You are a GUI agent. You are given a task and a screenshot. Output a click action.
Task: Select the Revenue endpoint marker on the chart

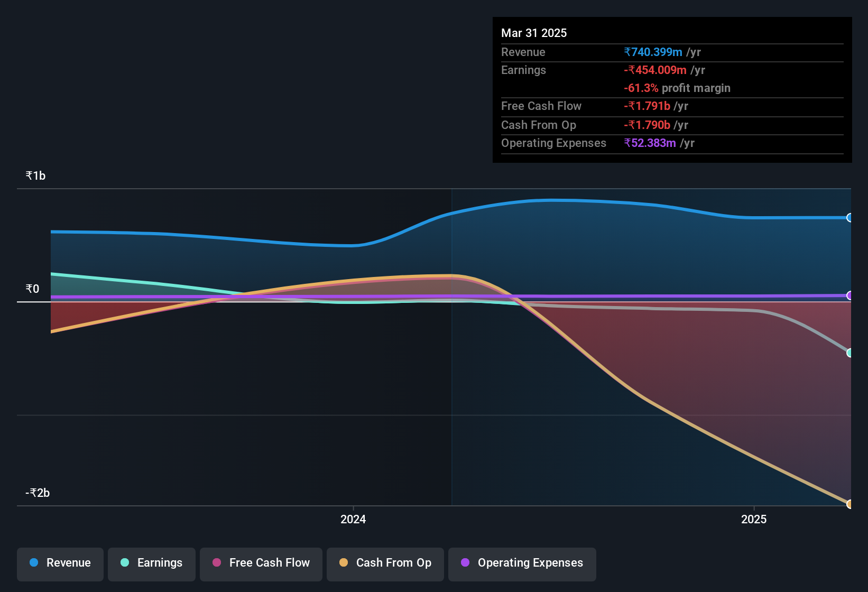pos(850,218)
